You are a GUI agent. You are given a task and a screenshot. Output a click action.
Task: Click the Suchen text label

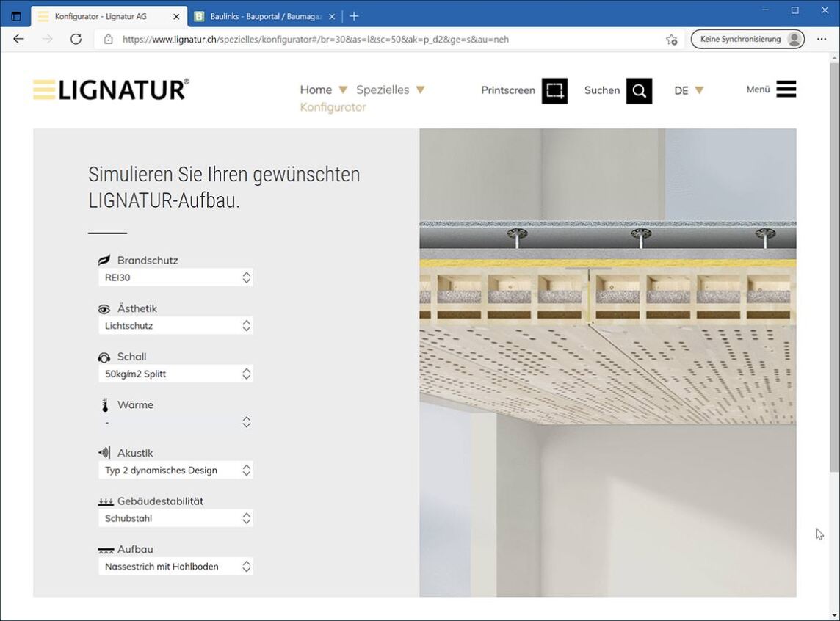(601, 90)
